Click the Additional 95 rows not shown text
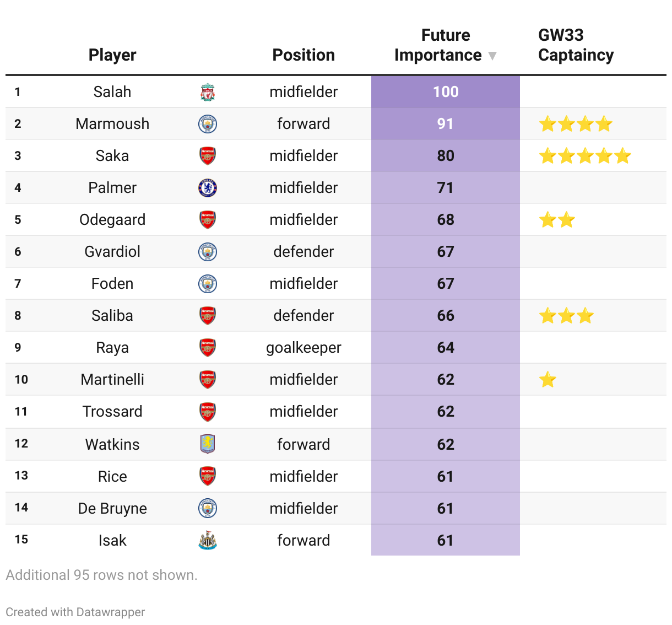Image resolution: width=672 pixels, height=625 pixels. (101, 575)
